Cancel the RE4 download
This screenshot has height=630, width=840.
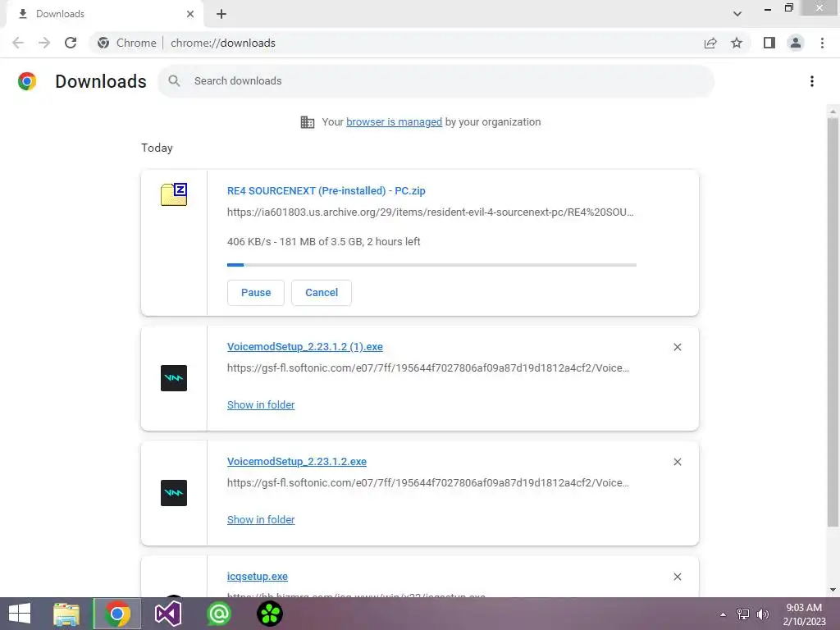322,293
